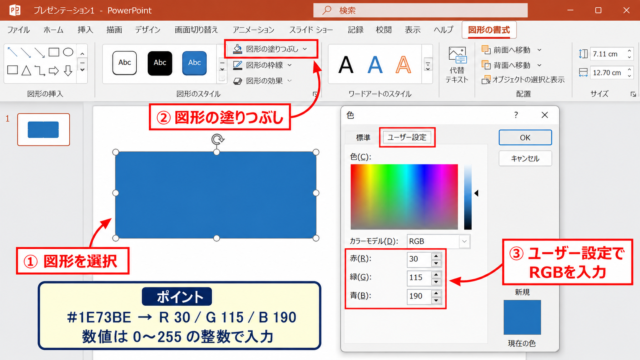Click キャンセル in the color dialog
Viewport: 640px width, 360px height.
(525, 158)
